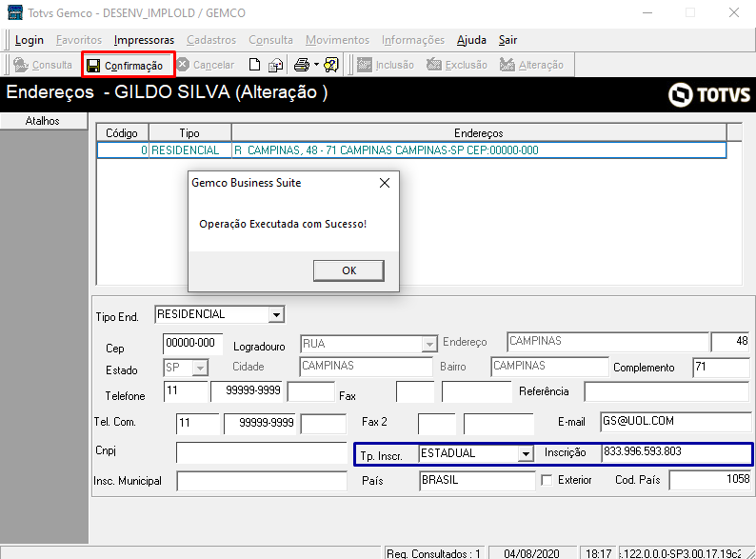The image size is (756, 559).
Task: Toggle the Exterior checkbox
Action: tap(547, 480)
